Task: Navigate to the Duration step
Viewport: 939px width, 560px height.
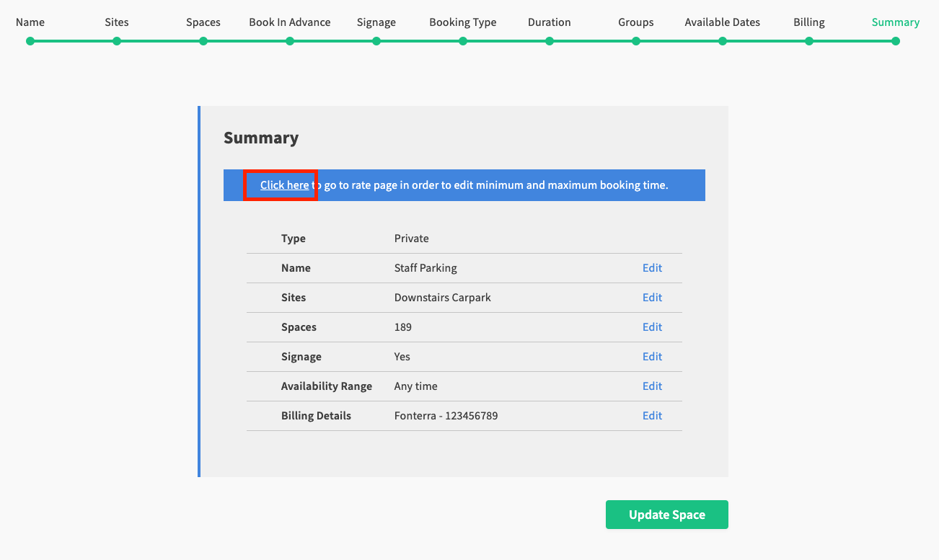Action: point(550,22)
